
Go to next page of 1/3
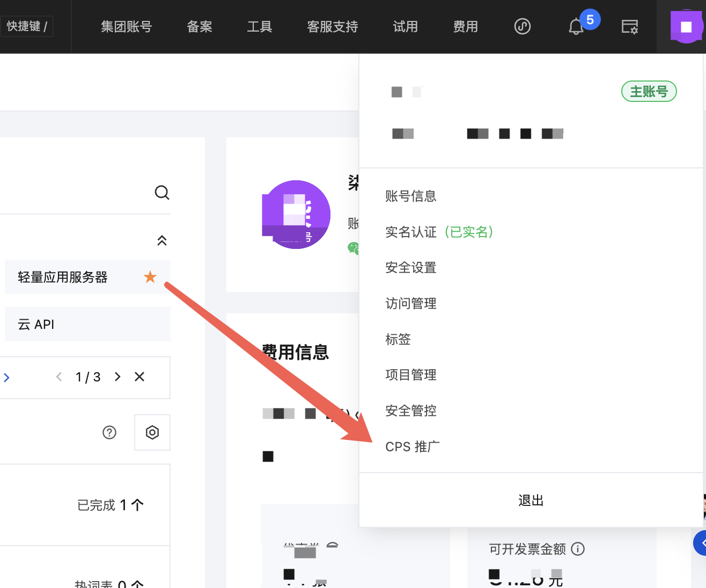point(117,377)
